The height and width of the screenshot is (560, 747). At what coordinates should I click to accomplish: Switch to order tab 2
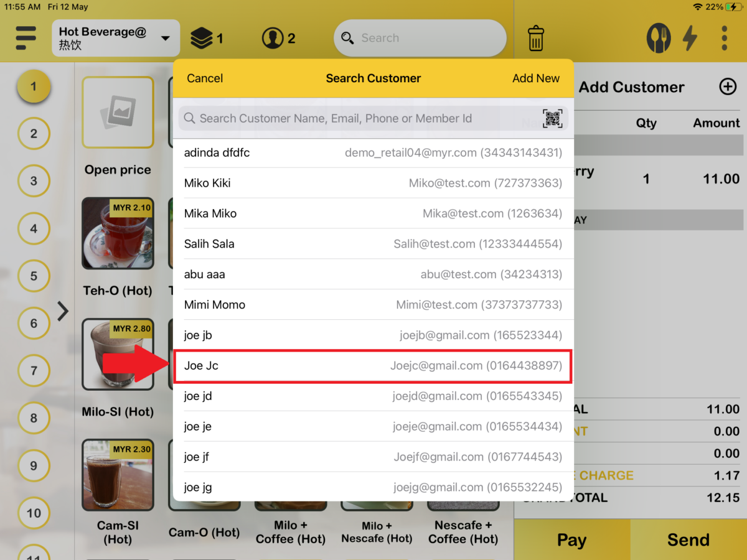(x=34, y=134)
